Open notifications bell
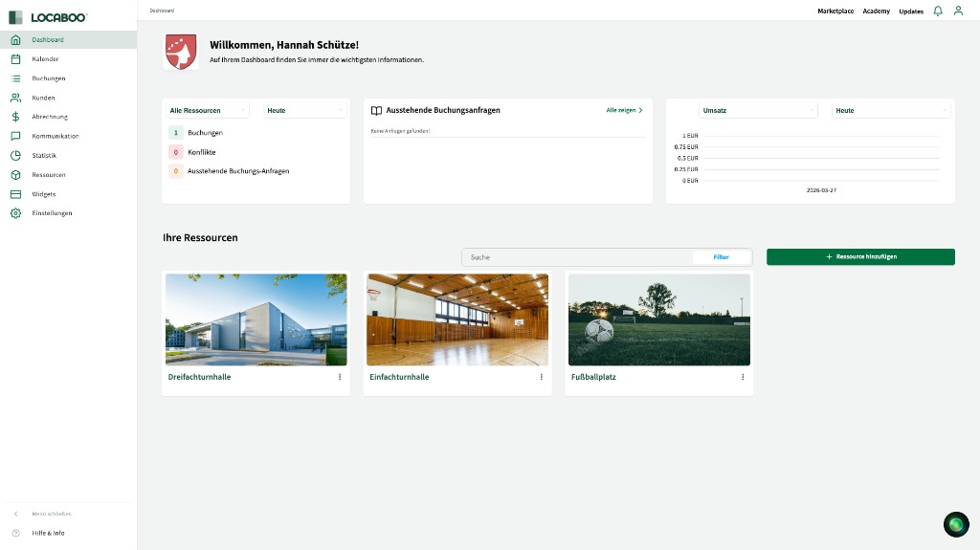 click(x=938, y=11)
